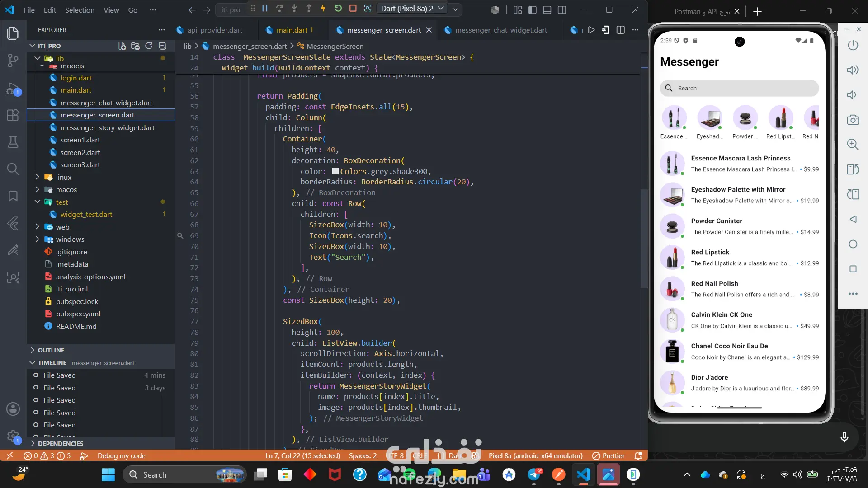The width and height of the screenshot is (868, 488).
Task: Open the command center dropdown chevron
Action: 455,9
